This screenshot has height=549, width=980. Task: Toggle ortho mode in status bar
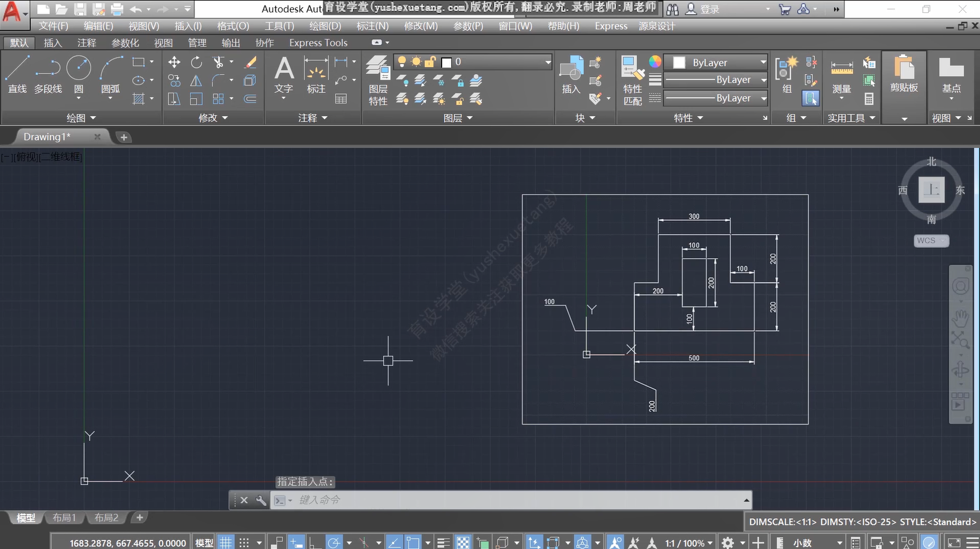tap(315, 543)
